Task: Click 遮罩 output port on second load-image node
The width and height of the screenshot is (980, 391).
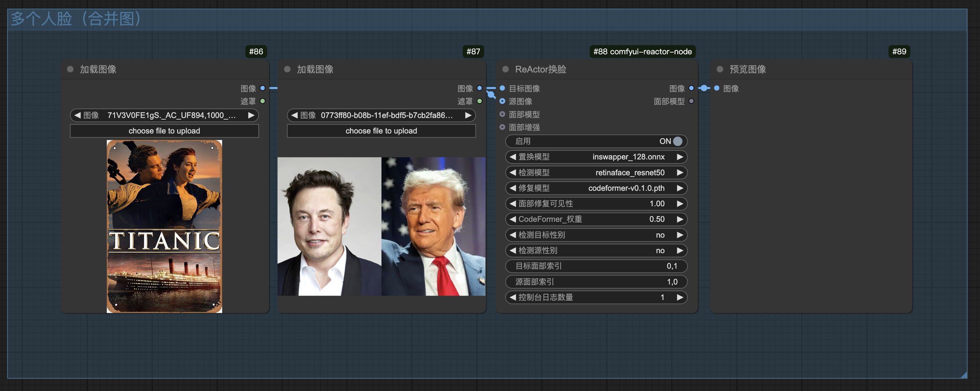Action: (479, 101)
